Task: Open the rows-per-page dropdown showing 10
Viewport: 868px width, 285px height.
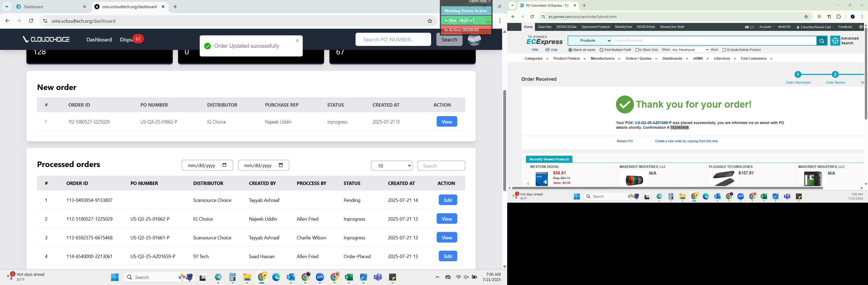Action: pyautogui.click(x=391, y=165)
